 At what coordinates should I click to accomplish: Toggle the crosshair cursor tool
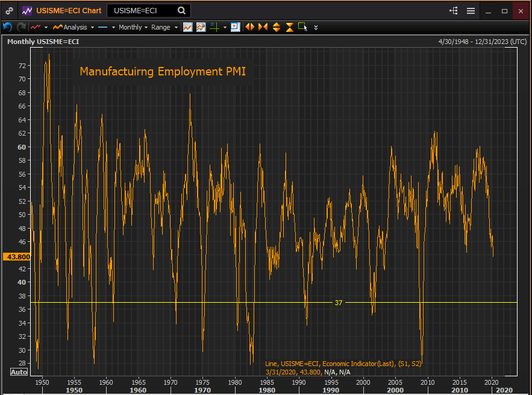tap(214, 27)
